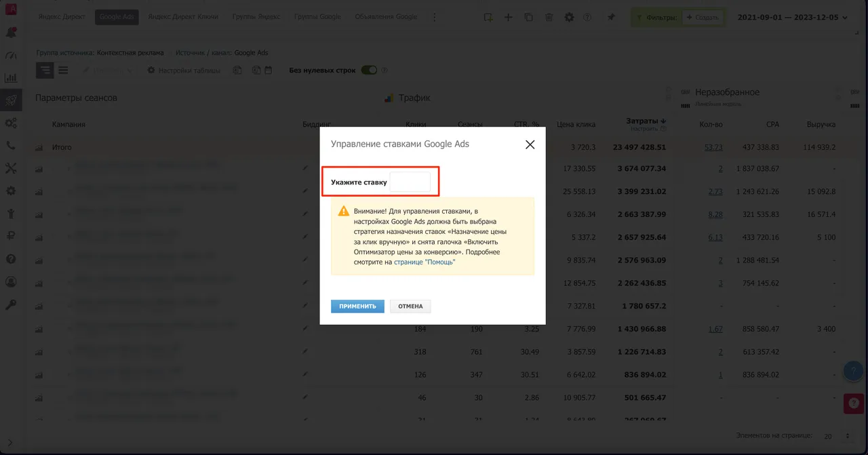Open the phone calls icon in sidebar

pyautogui.click(x=11, y=145)
